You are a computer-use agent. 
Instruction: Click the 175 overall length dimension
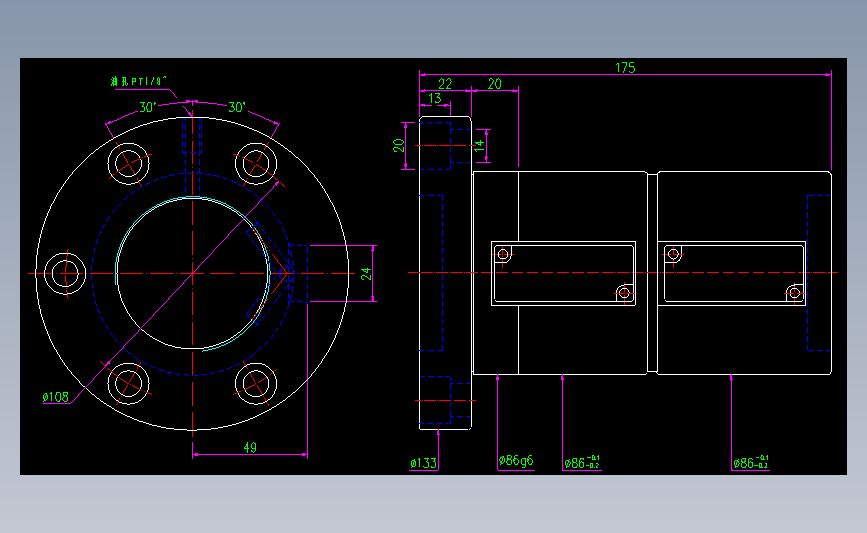click(x=625, y=67)
